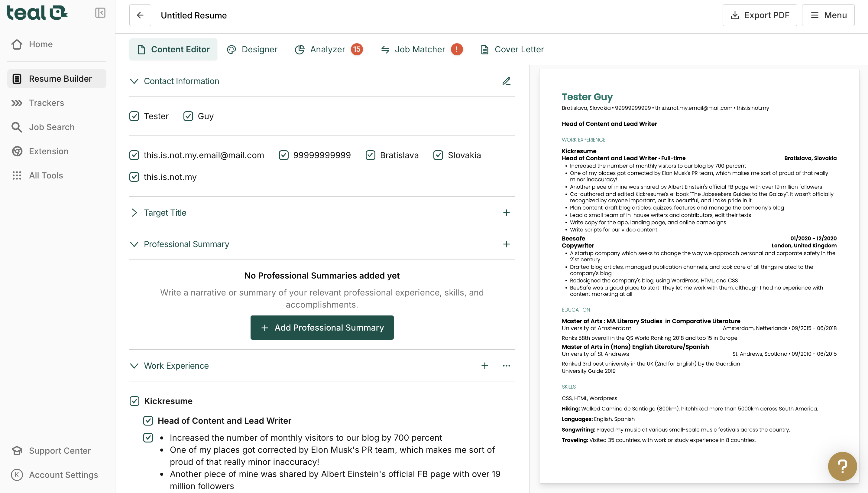Switch to the Designer tab
Viewport: 868px width, 493px height.
pos(252,49)
